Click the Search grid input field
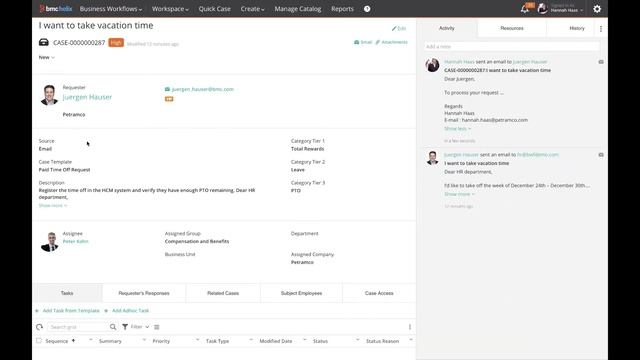Screen dimensions: 640x360 click(78, 327)
